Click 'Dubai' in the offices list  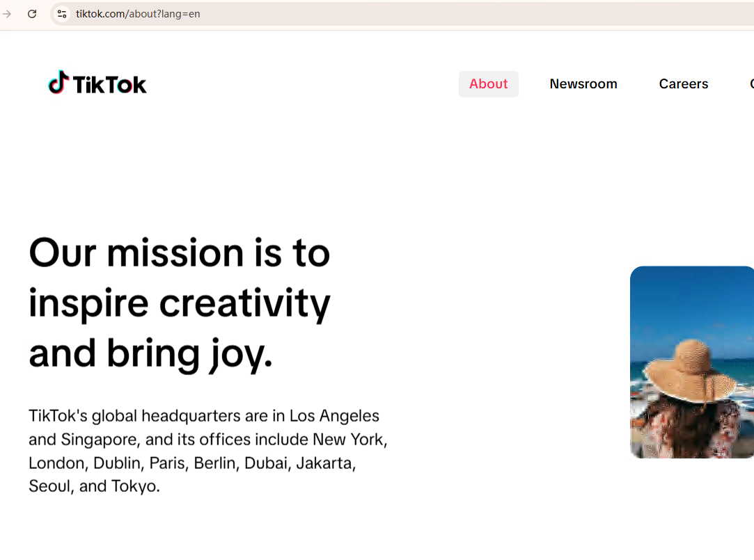pos(266,463)
